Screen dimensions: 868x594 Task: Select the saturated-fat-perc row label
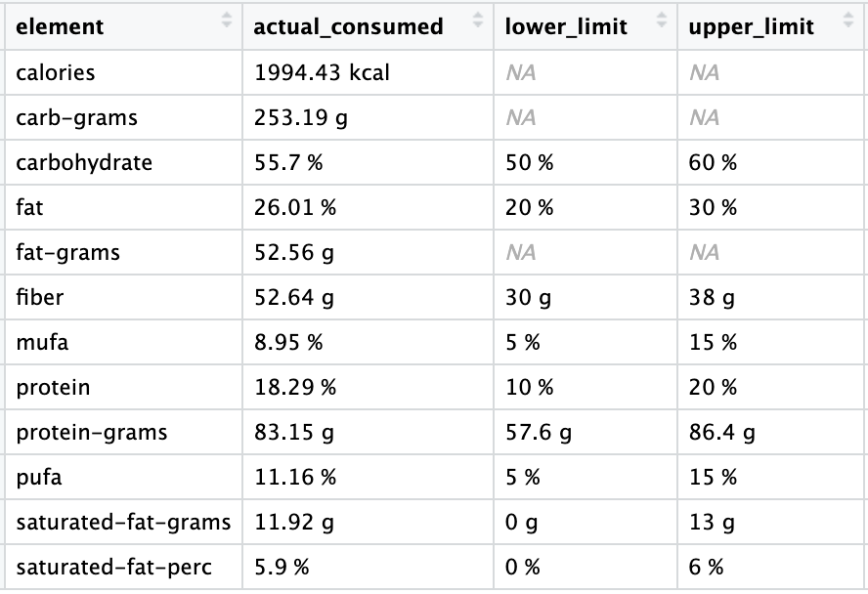pyautogui.click(x=113, y=567)
